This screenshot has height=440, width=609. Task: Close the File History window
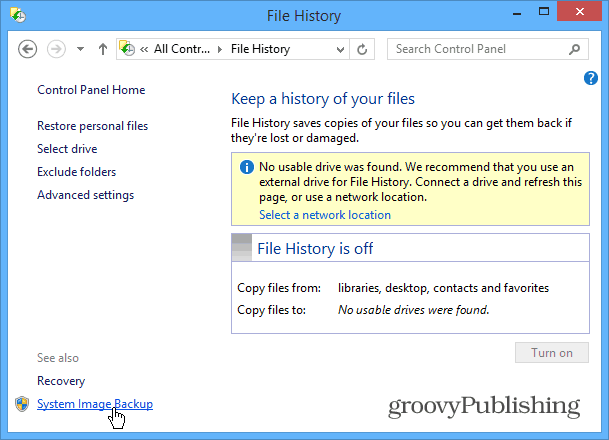[x=579, y=12]
